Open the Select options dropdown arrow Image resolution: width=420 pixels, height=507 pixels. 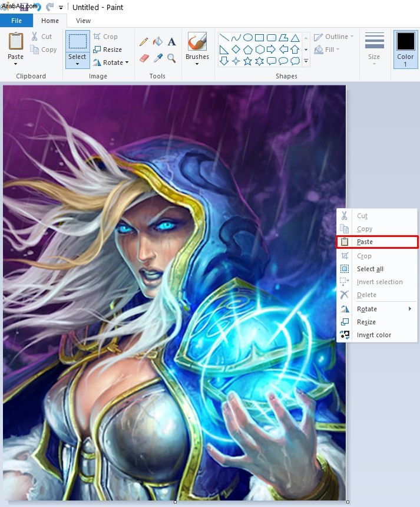pos(77,64)
